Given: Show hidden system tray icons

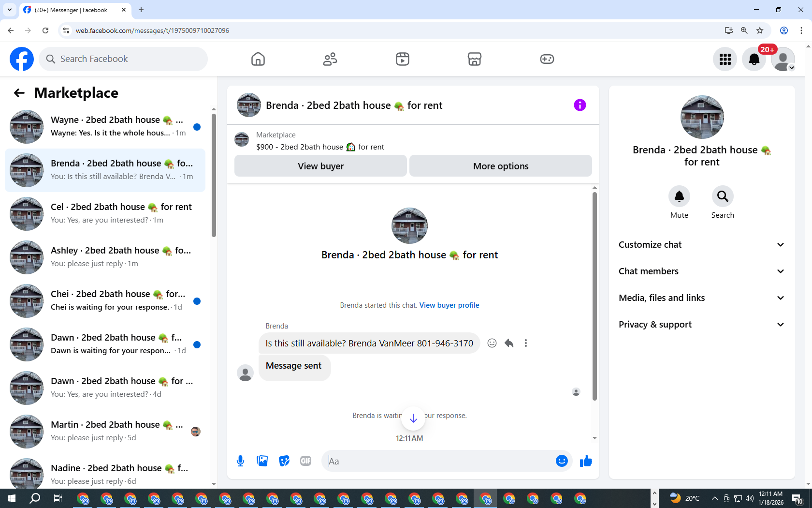Looking at the screenshot, I should pyautogui.click(x=714, y=498).
